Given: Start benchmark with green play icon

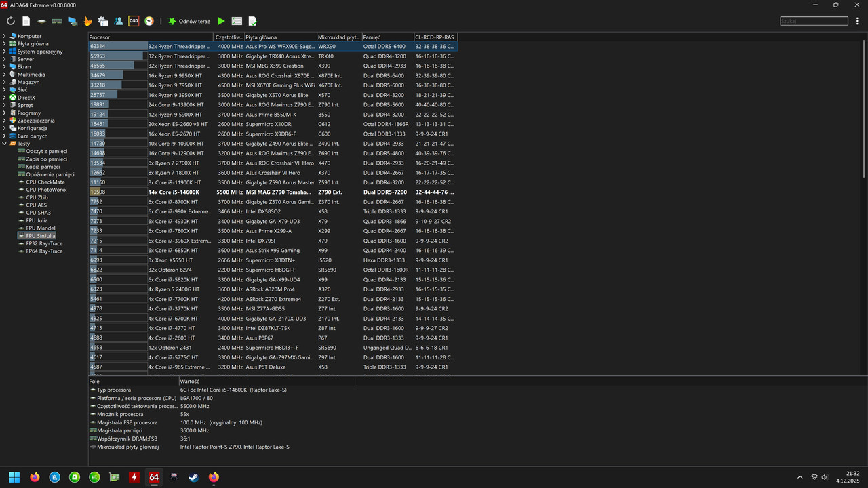Looking at the screenshot, I should (221, 21).
